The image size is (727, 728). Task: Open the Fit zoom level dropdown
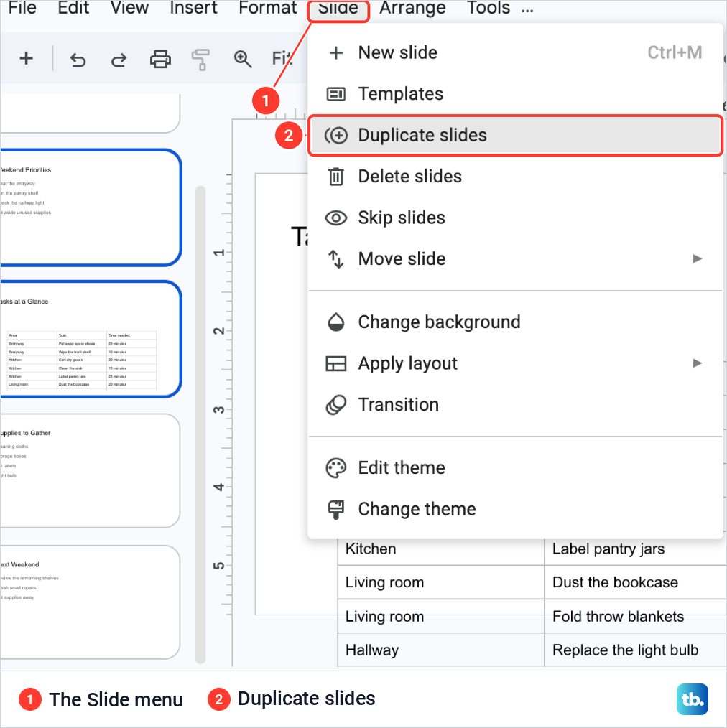pyautogui.click(x=283, y=59)
